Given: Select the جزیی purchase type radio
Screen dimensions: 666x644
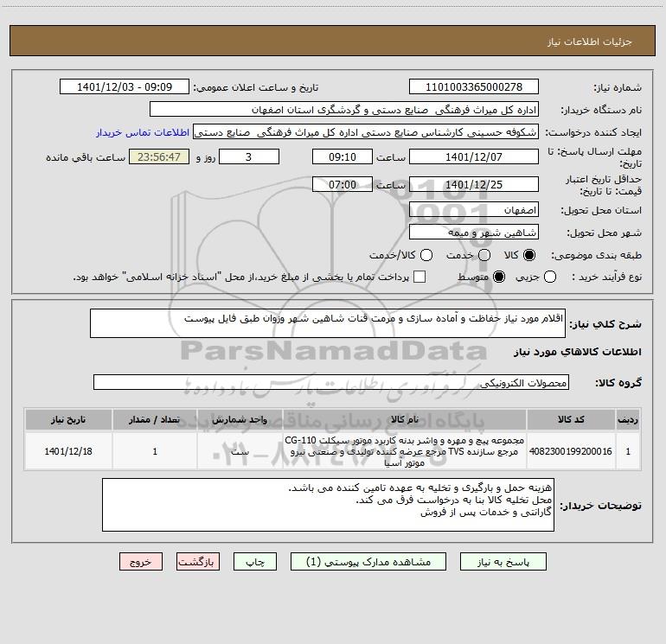Looking at the screenshot, I should click(x=549, y=277).
